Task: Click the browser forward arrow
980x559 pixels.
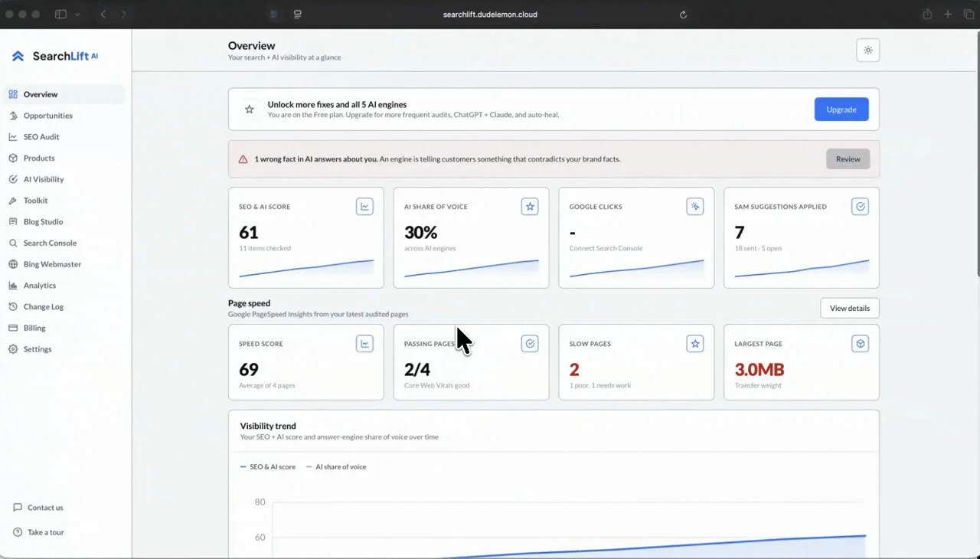Action: pyautogui.click(x=124, y=15)
